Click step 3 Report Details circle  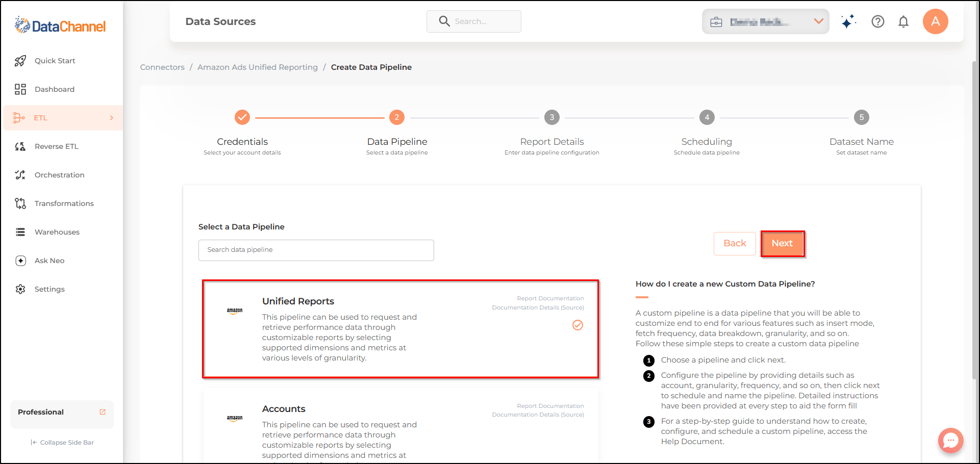[551, 117]
